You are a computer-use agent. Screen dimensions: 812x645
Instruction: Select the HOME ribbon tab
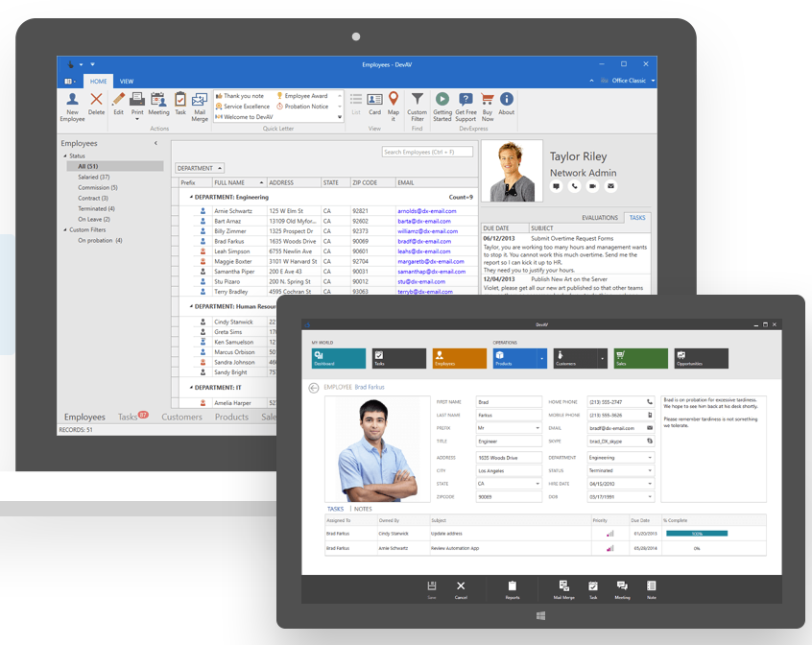[99, 82]
